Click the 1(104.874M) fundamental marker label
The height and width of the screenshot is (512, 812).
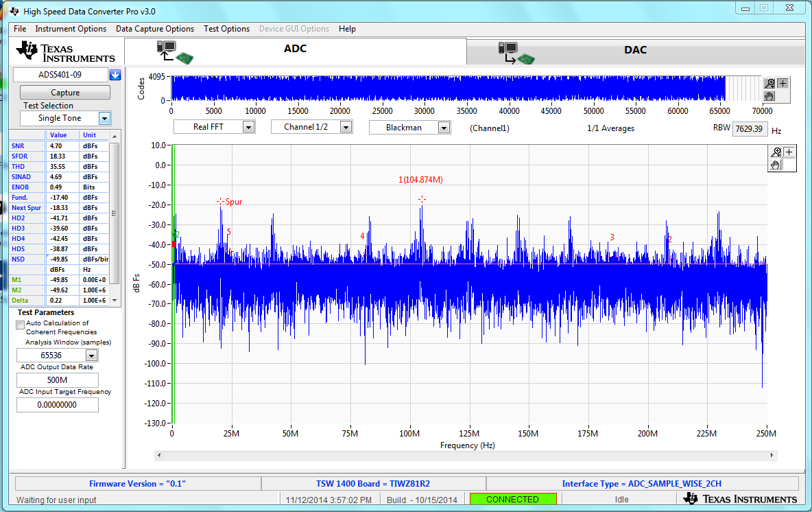point(420,180)
